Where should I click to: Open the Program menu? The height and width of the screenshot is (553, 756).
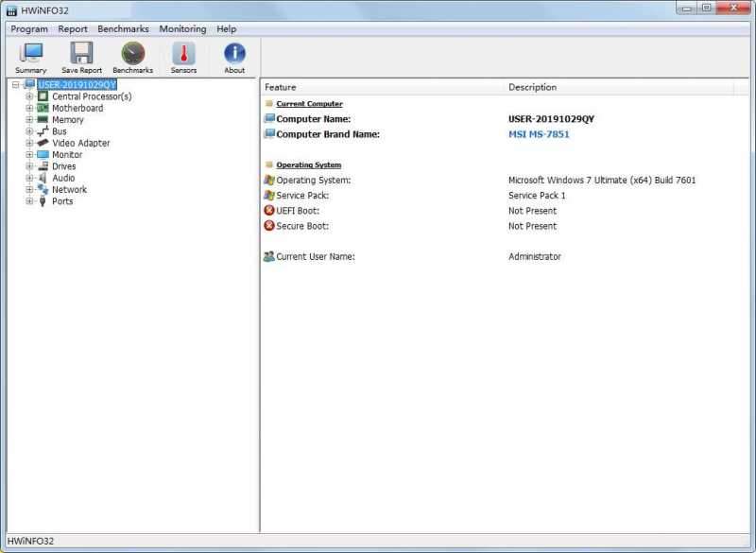(29, 29)
